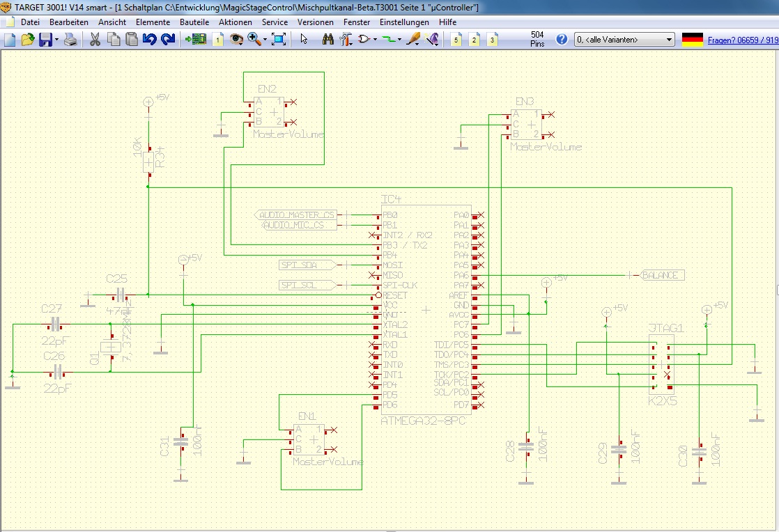This screenshot has width=779, height=532.
Task: Open the Bauteile menu
Action: click(194, 22)
